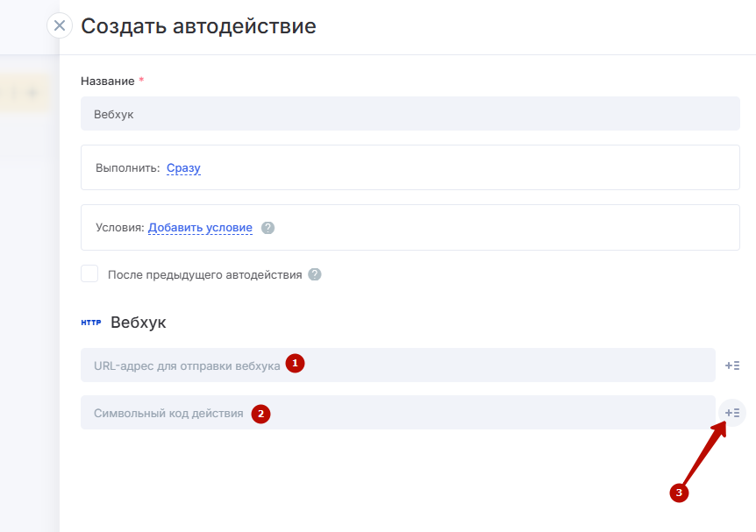Image resolution: width=756 pixels, height=532 pixels.
Task: Click the blue HTTP icon beside Вебхук
Action: click(91, 323)
